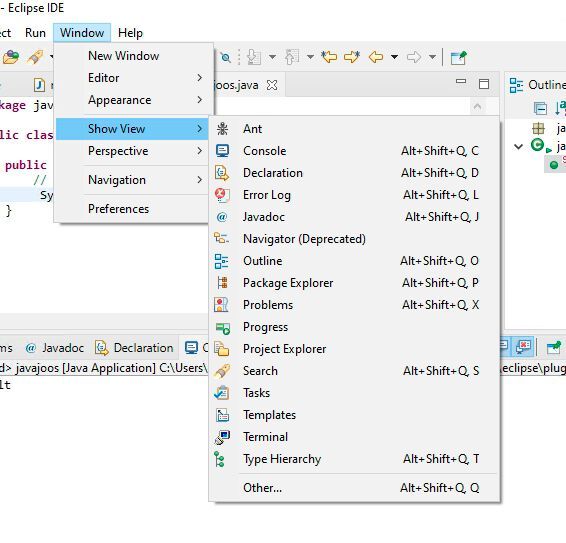Image resolution: width=566 pixels, height=543 pixels.
Task: Choose Templates from Show View list
Action: pyautogui.click(x=354, y=415)
